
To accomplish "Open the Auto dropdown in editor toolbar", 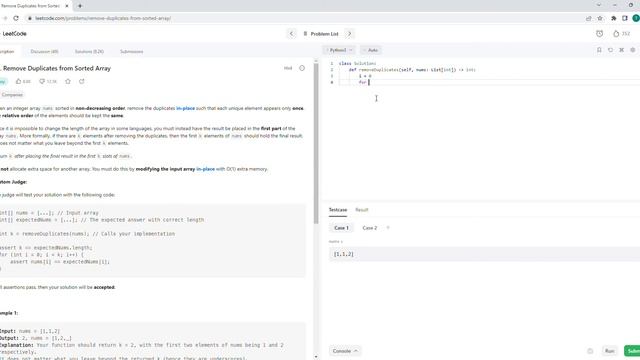I will tap(371, 50).
